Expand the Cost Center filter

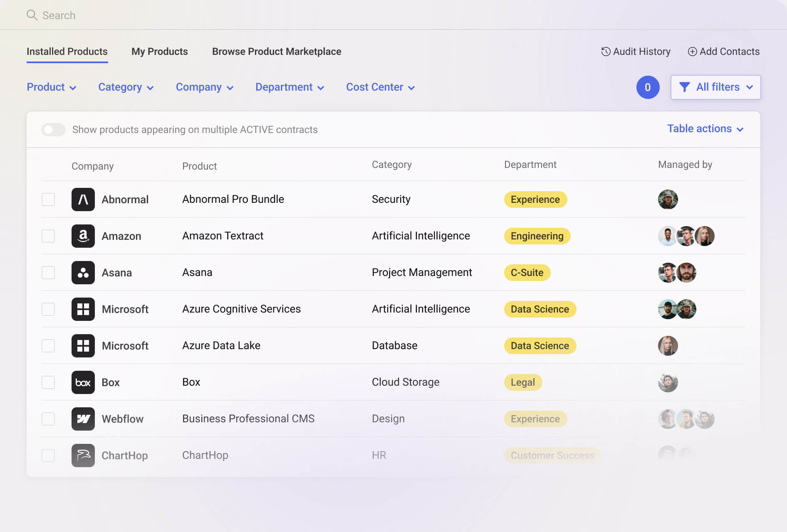380,87
